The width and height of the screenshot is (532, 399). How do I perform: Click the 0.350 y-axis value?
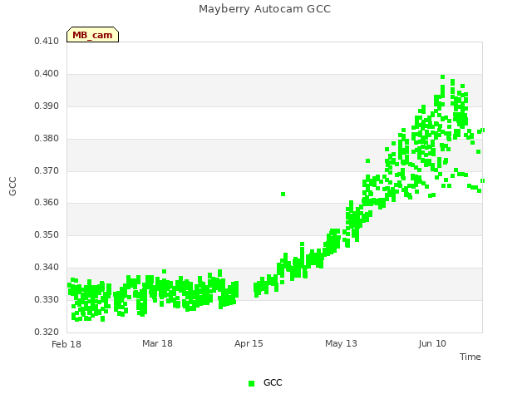pyautogui.click(x=47, y=234)
